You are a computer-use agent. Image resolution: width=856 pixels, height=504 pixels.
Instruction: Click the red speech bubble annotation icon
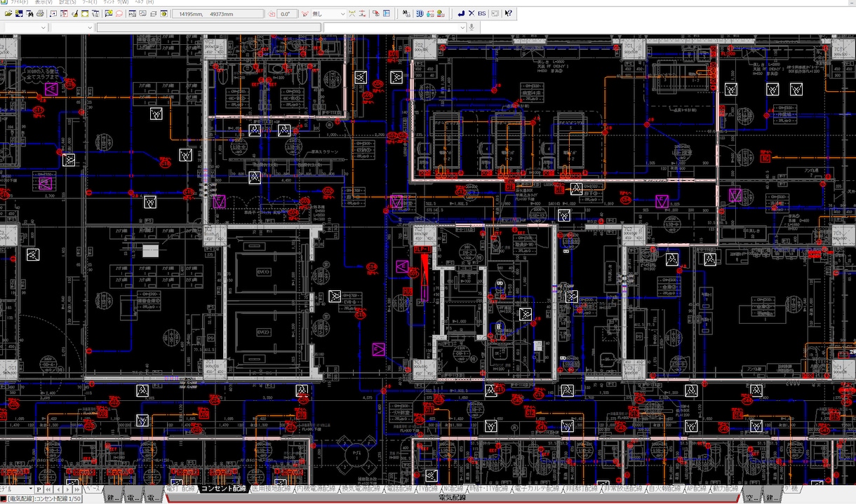119,13
